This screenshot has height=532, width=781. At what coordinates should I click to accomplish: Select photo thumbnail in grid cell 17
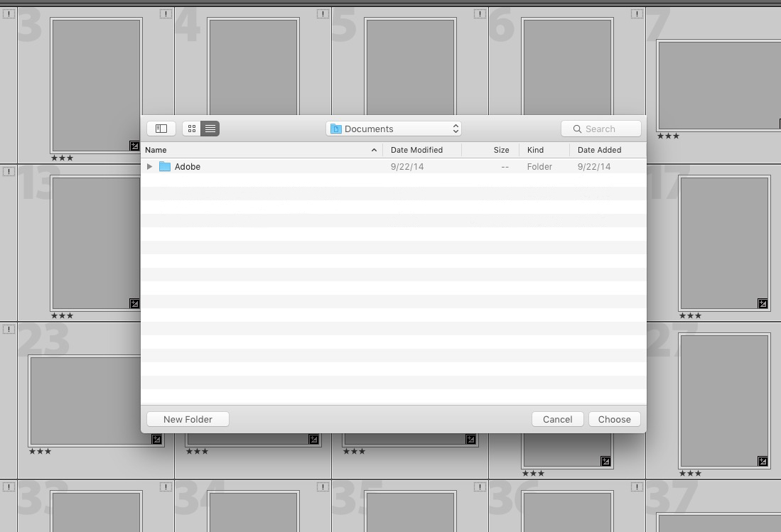tap(724, 243)
